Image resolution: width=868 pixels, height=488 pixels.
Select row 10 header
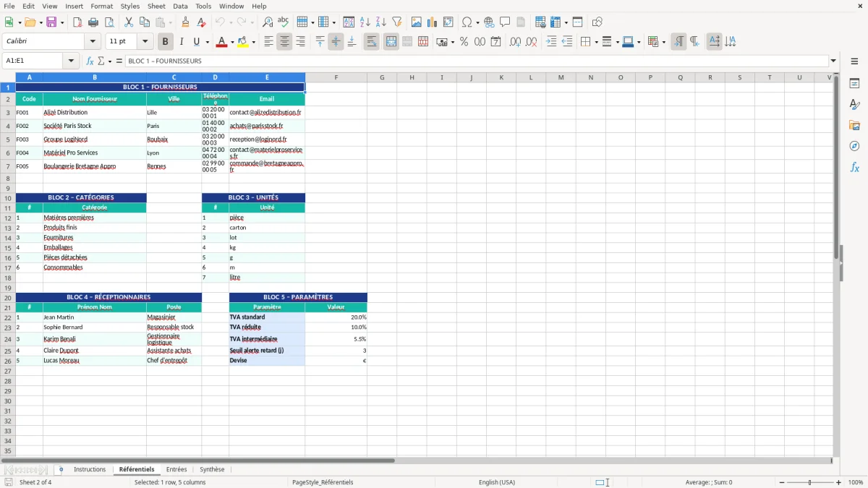pyautogui.click(x=8, y=198)
